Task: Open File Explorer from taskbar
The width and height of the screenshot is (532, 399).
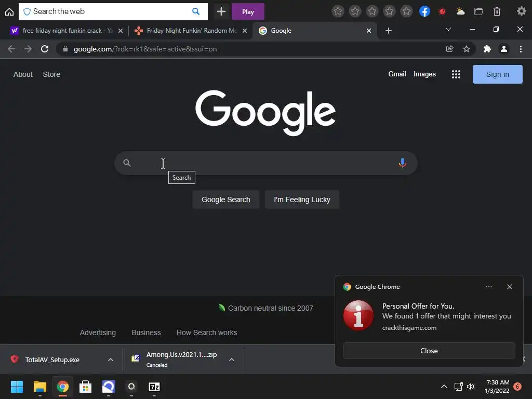Action: point(39,387)
